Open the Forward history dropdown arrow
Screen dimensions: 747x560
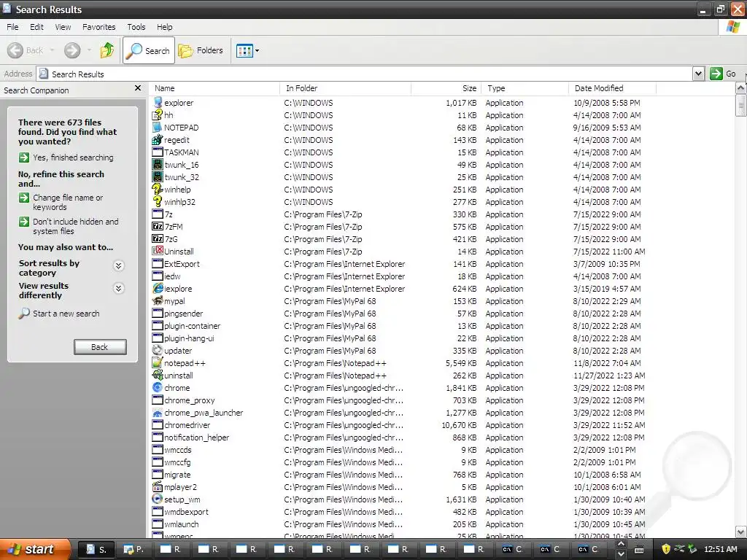(89, 50)
